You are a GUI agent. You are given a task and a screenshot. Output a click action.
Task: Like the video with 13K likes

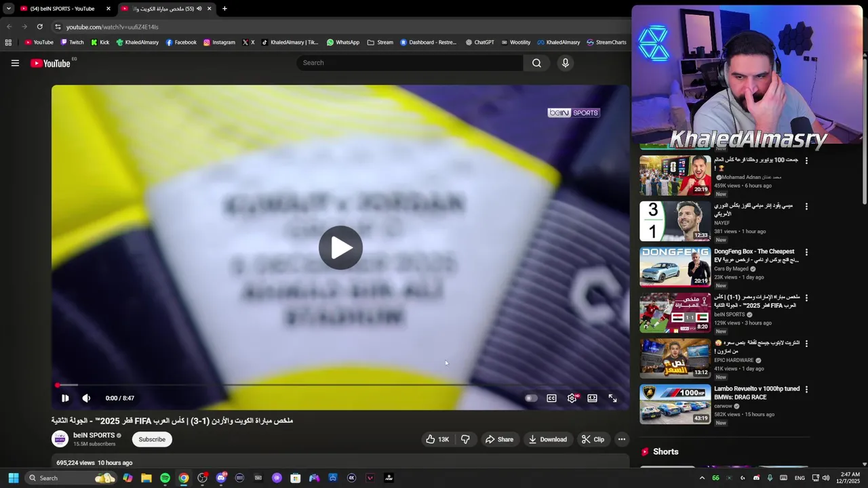tap(437, 439)
